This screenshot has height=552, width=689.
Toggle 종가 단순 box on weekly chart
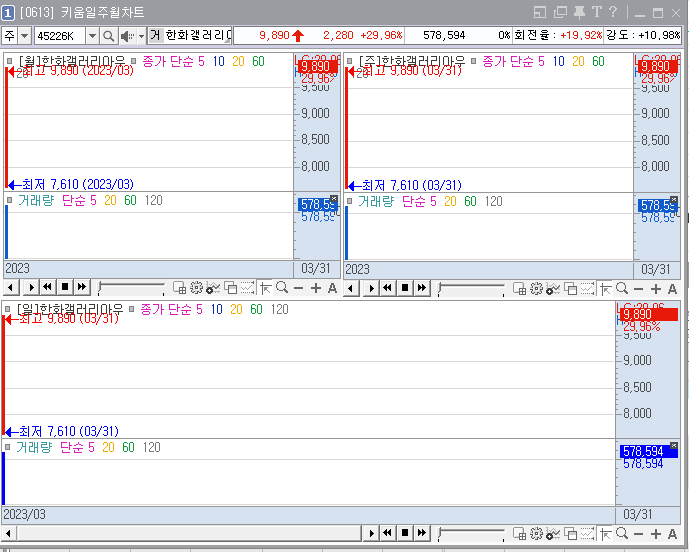[x=474, y=61]
